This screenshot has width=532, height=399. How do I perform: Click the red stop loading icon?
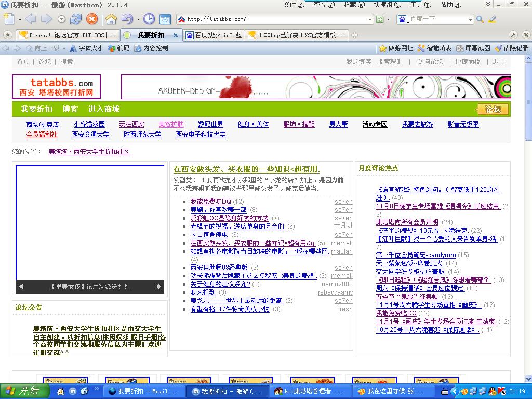pos(91,19)
